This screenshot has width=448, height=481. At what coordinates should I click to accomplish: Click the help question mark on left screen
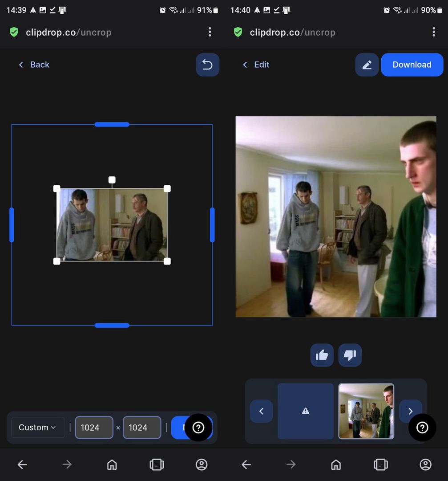point(198,427)
